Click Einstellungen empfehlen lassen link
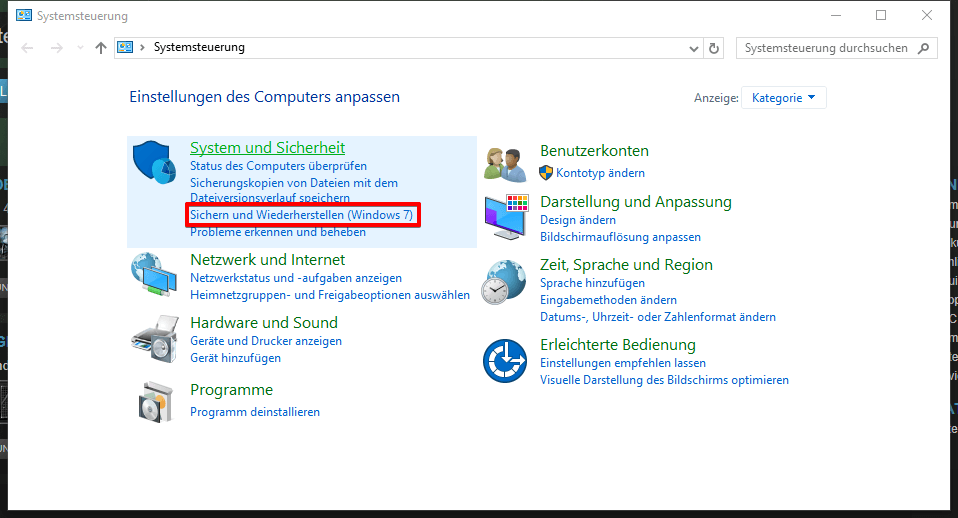The image size is (958, 518). (x=623, y=363)
